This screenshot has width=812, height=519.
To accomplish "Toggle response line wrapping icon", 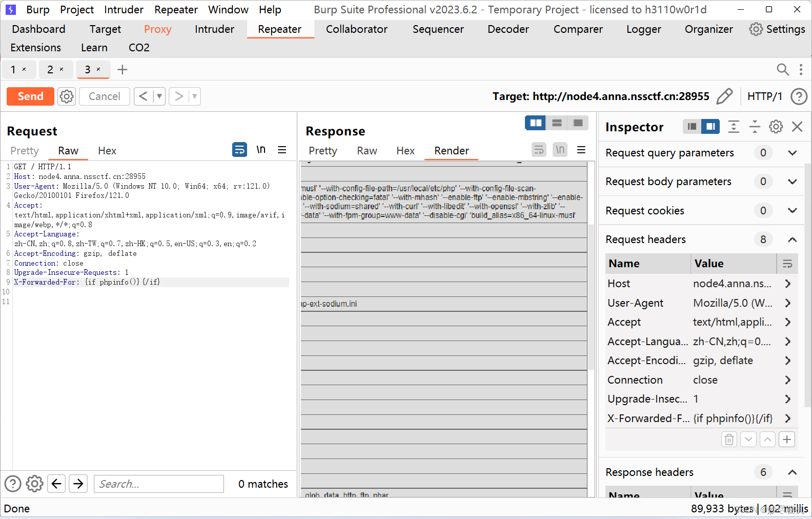I will [539, 150].
